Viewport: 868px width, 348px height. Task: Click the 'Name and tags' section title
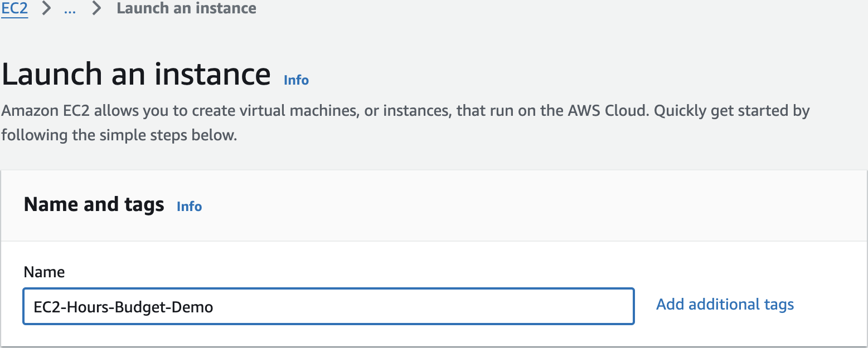pyautogui.click(x=94, y=204)
